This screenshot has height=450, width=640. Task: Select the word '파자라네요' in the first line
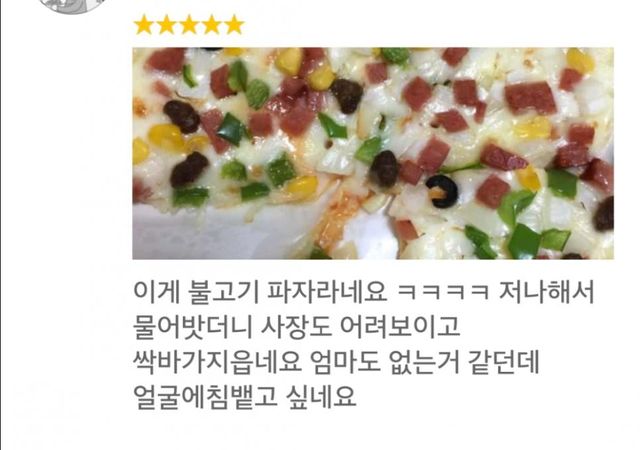pyautogui.click(x=327, y=292)
